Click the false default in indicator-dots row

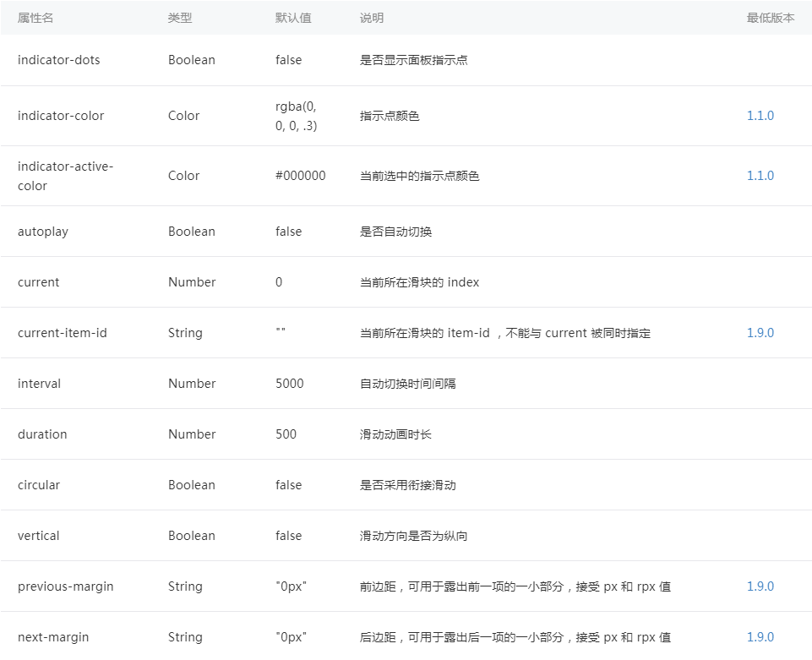[288, 60]
